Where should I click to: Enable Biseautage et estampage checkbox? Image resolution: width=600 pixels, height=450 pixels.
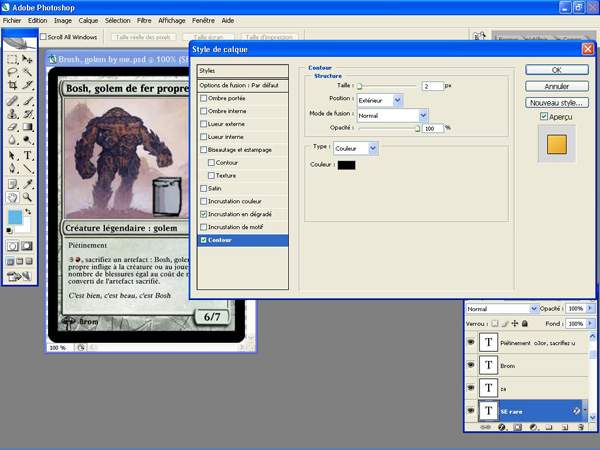pyautogui.click(x=204, y=150)
